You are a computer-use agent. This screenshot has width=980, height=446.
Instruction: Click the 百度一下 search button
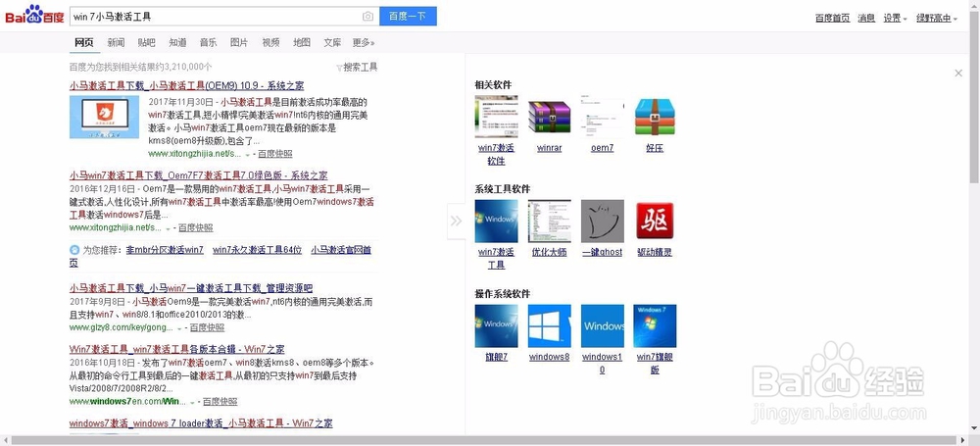click(x=408, y=17)
